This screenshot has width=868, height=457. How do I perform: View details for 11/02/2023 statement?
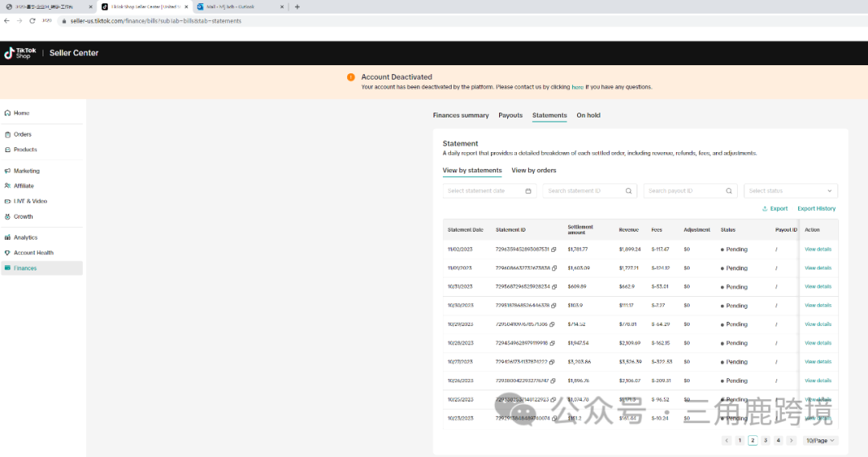tap(818, 249)
